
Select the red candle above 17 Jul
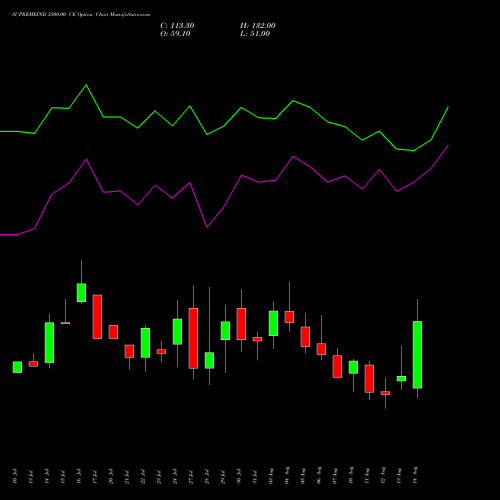(x=97, y=317)
